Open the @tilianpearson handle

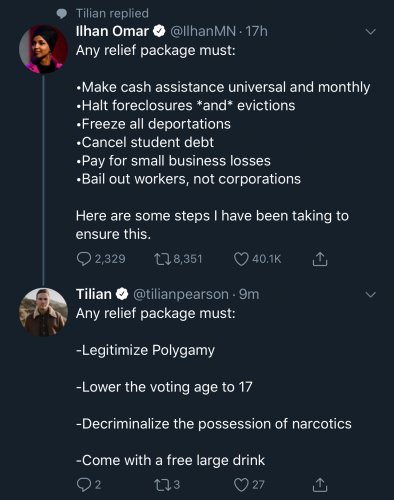pos(181,294)
